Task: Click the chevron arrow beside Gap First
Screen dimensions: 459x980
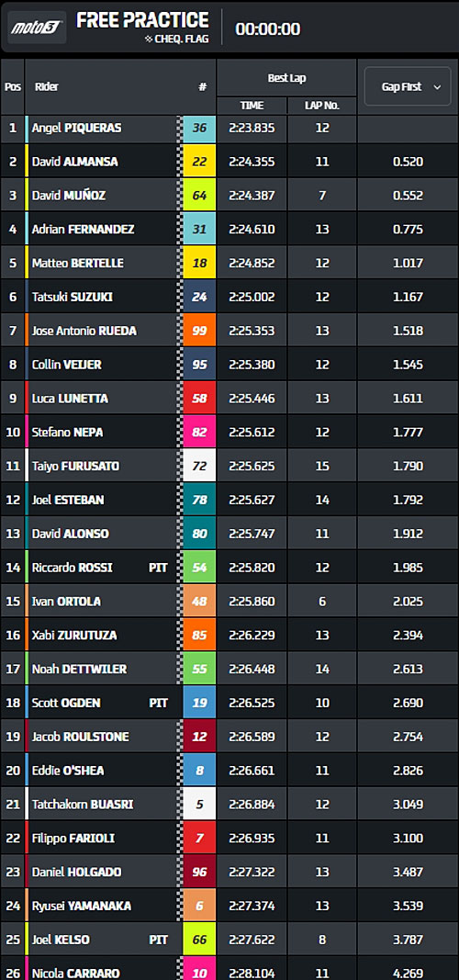Action: coord(437,87)
